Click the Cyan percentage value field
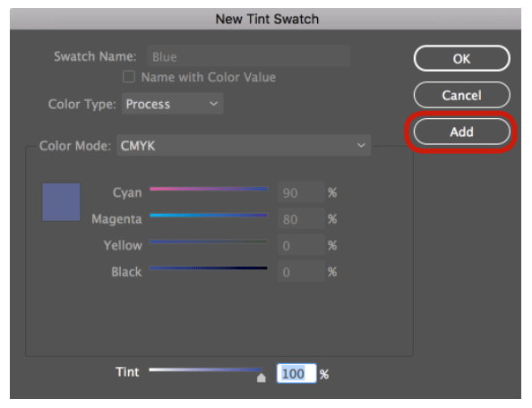Image resolution: width=532 pixels, height=408 pixels. point(301,192)
